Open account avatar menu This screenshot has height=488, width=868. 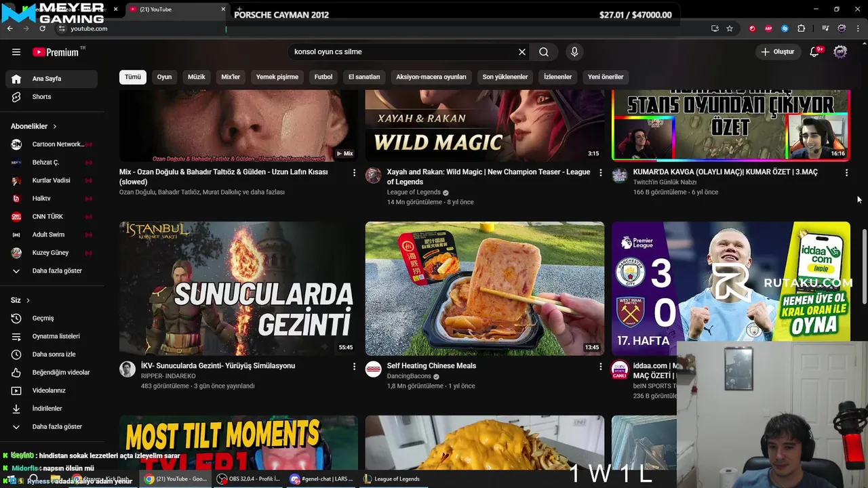tap(840, 52)
